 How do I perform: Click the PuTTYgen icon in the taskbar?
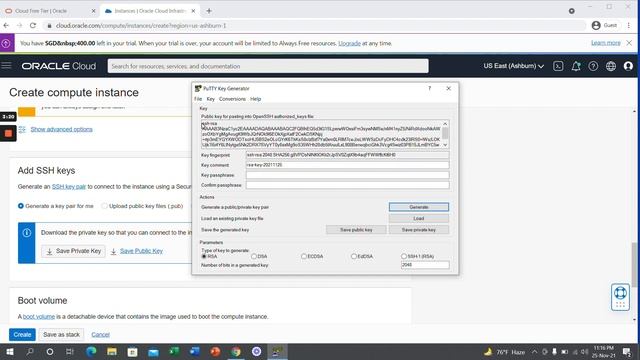point(277,351)
